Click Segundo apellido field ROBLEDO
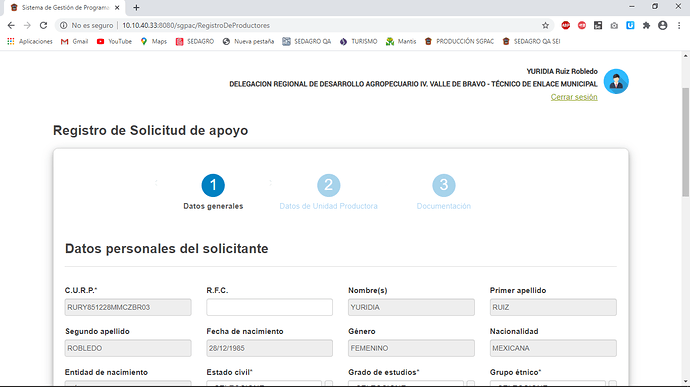690x387 pixels. coord(128,348)
